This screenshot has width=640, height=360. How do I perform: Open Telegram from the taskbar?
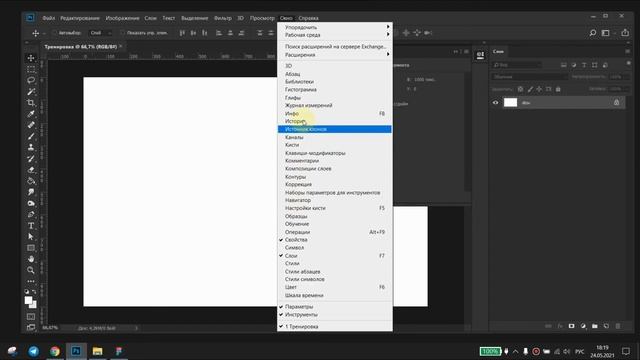click(x=33, y=351)
